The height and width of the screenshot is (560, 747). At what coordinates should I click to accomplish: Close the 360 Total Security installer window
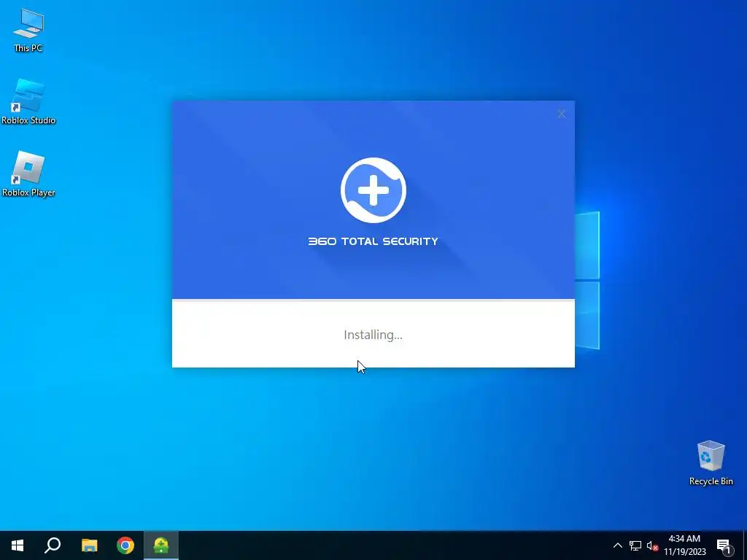[561, 114]
